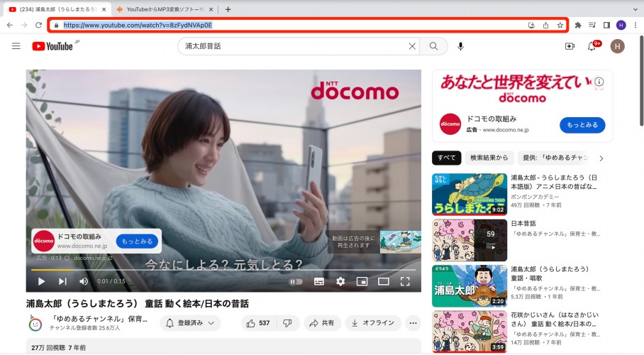
Task: Bookmark this page with the star
Action: 560,25
